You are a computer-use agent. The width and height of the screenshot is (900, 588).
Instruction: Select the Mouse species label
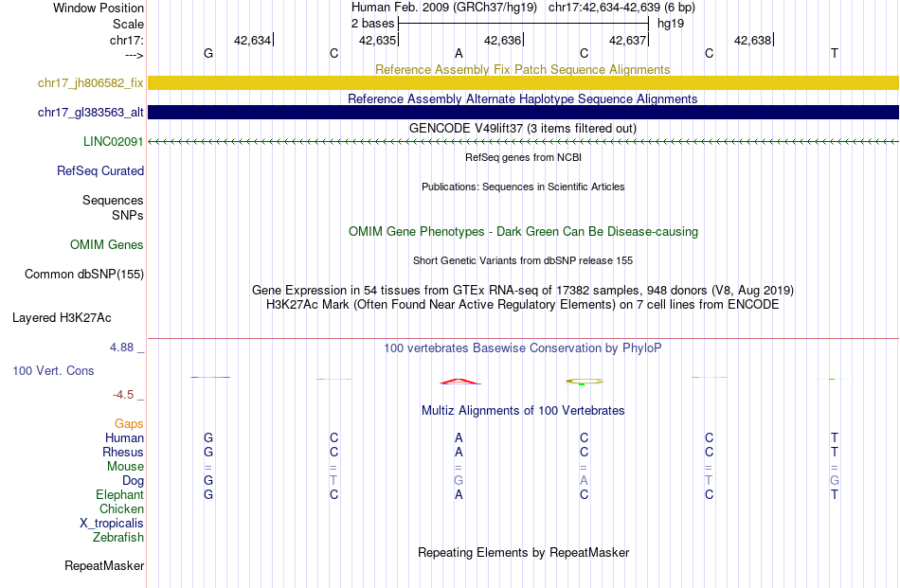125,467
